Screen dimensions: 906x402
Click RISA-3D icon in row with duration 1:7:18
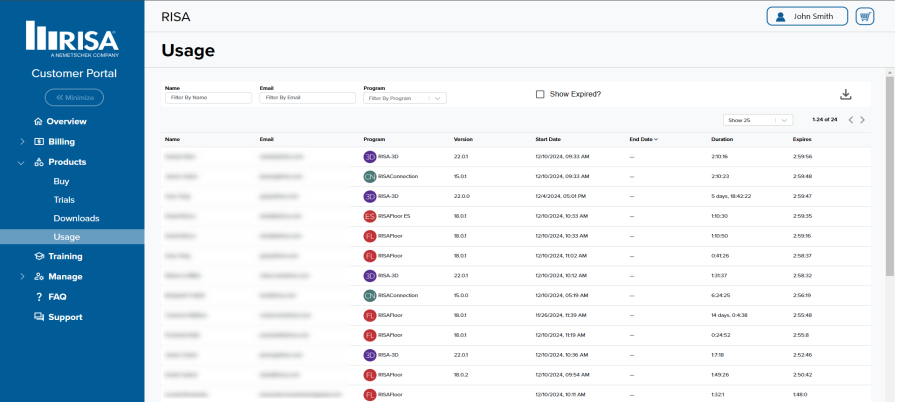[x=370, y=355]
